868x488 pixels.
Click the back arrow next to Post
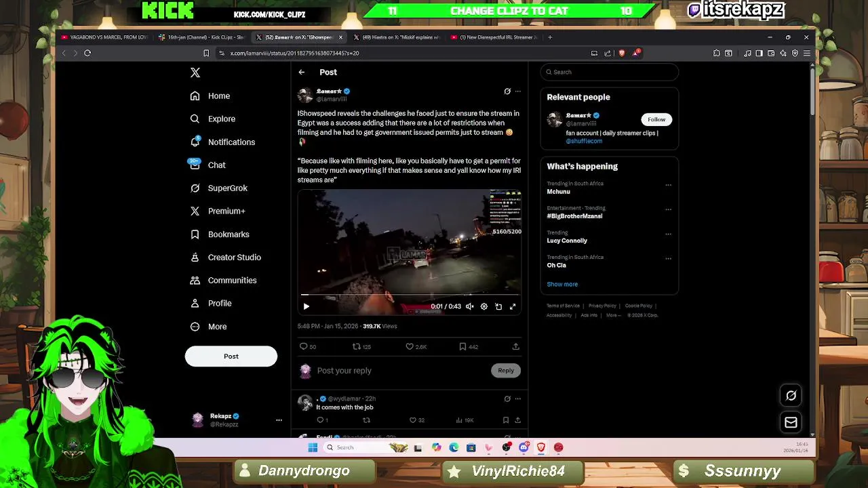tap(302, 73)
